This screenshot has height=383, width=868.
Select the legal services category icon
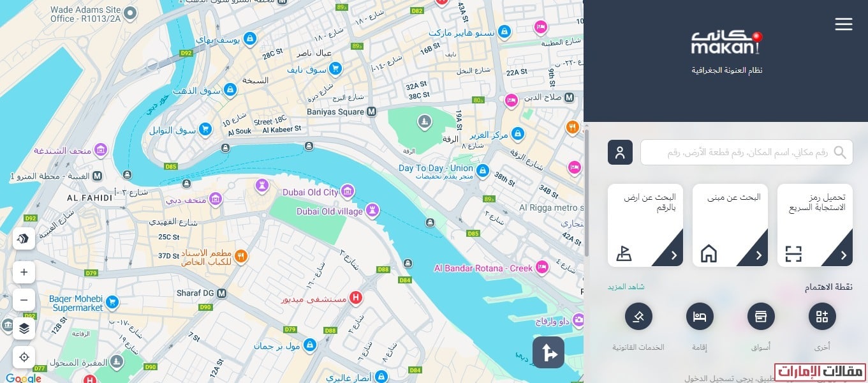tap(638, 316)
